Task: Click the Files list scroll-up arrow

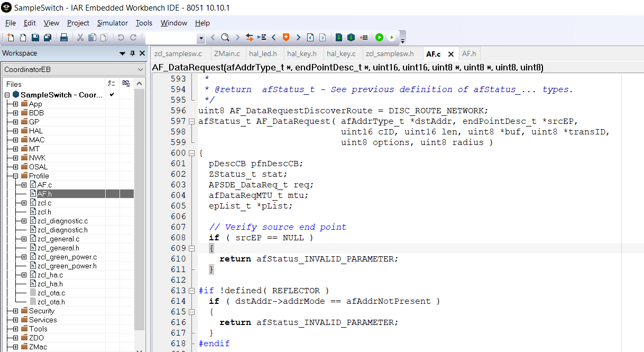Action: point(140,84)
